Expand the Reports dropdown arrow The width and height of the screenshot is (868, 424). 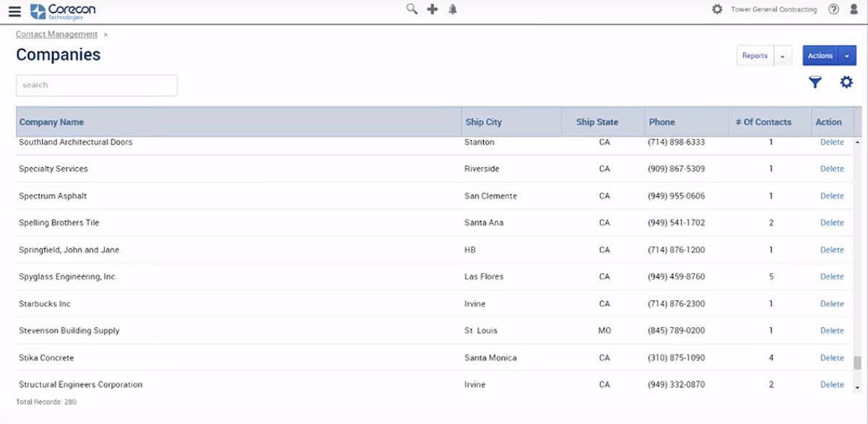[783, 56]
